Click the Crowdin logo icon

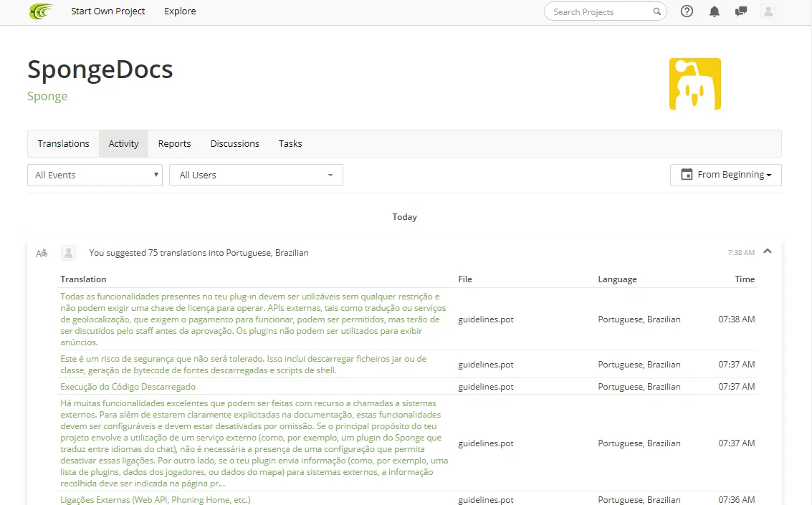(x=41, y=11)
